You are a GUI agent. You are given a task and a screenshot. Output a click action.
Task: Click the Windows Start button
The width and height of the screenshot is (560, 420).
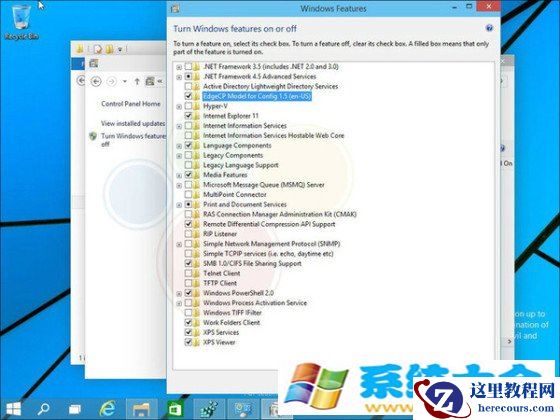(x=14, y=409)
